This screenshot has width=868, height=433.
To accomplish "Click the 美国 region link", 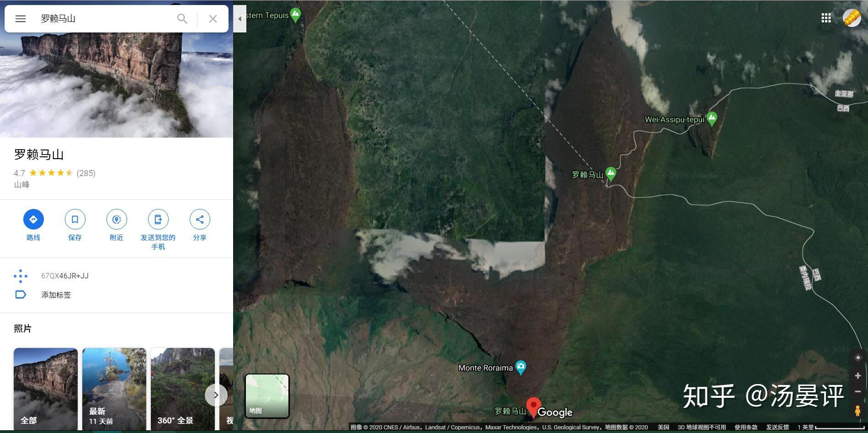I will (x=663, y=428).
